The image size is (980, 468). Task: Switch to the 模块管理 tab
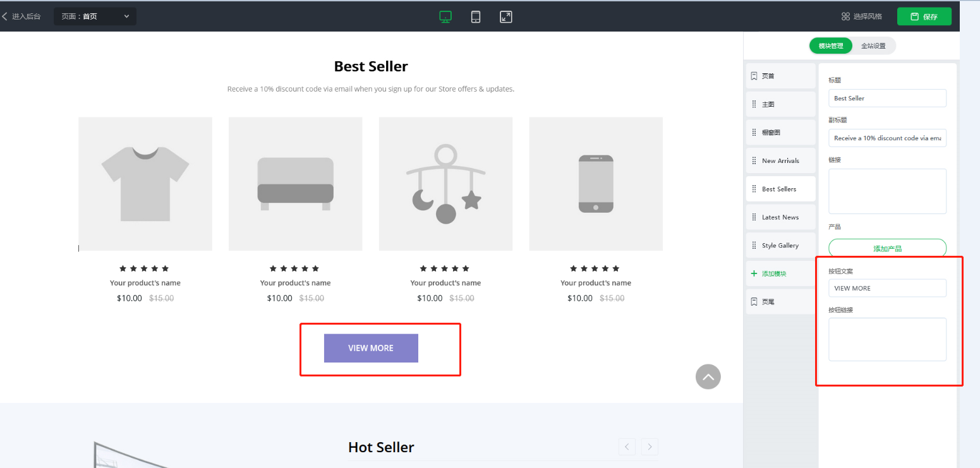coord(830,46)
